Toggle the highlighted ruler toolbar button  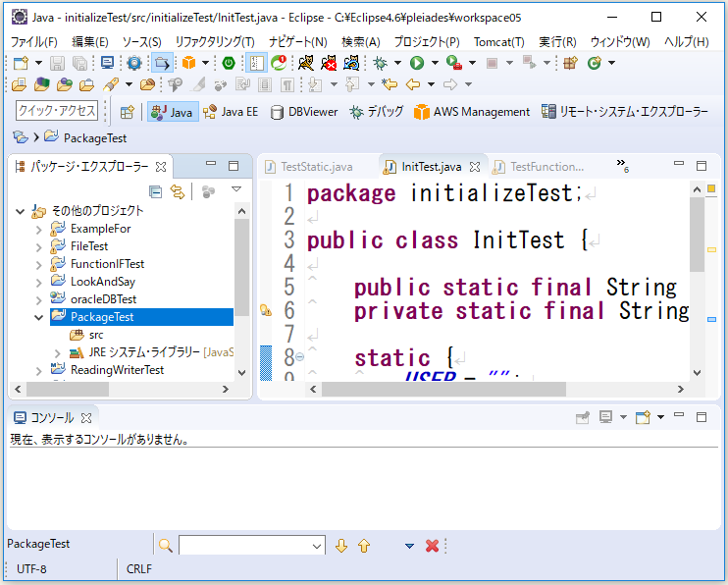256,63
